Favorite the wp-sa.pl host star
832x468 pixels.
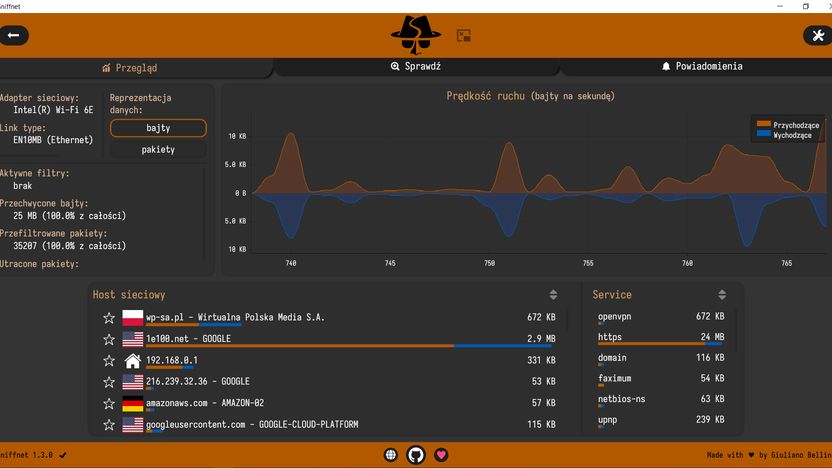pyautogui.click(x=109, y=318)
